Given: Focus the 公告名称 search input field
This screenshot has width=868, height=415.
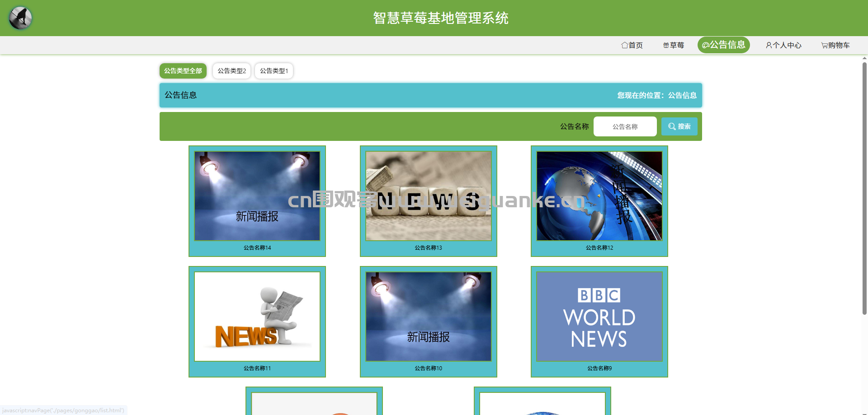Looking at the screenshot, I should click(625, 126).
